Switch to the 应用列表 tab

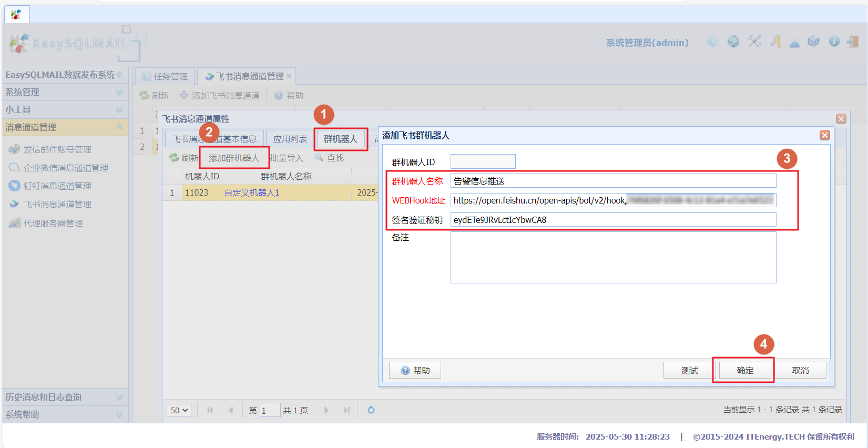tap(290, 139)
